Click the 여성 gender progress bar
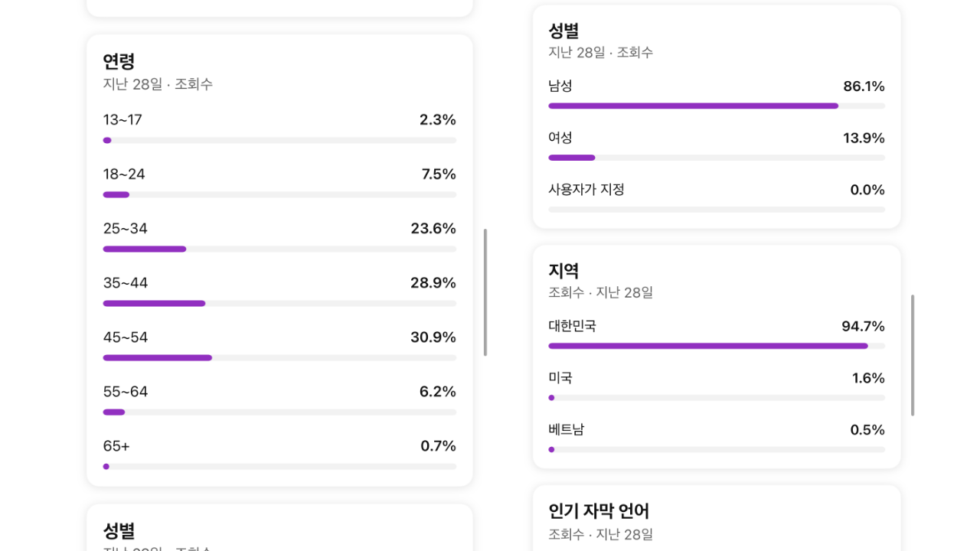 717,158
